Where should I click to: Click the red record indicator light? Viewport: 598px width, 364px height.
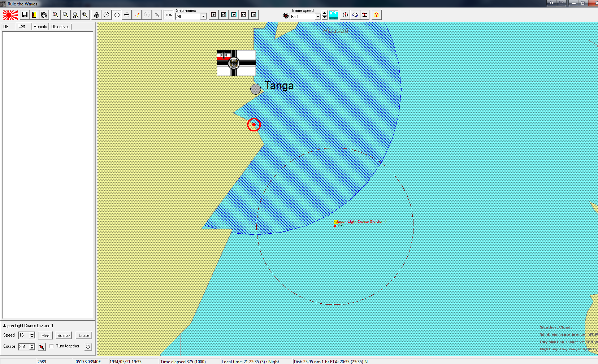click(x=286, y=16)
